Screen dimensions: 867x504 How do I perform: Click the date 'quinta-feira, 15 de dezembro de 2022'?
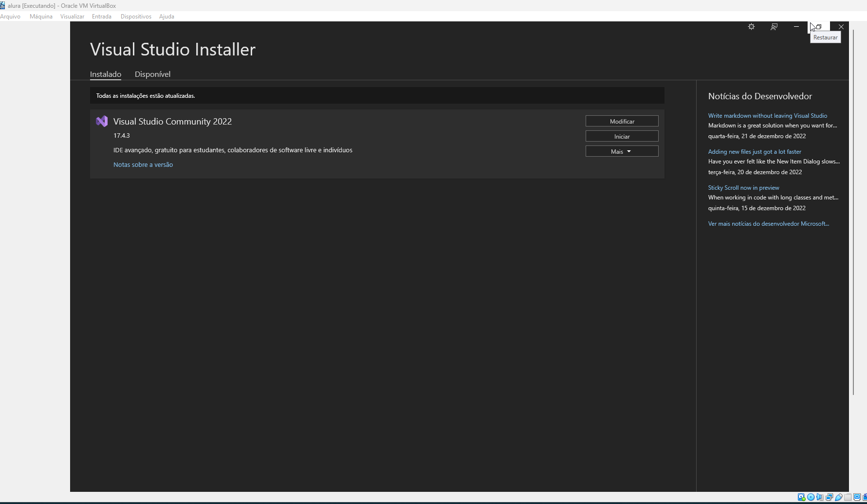click(x=757, y=208)
